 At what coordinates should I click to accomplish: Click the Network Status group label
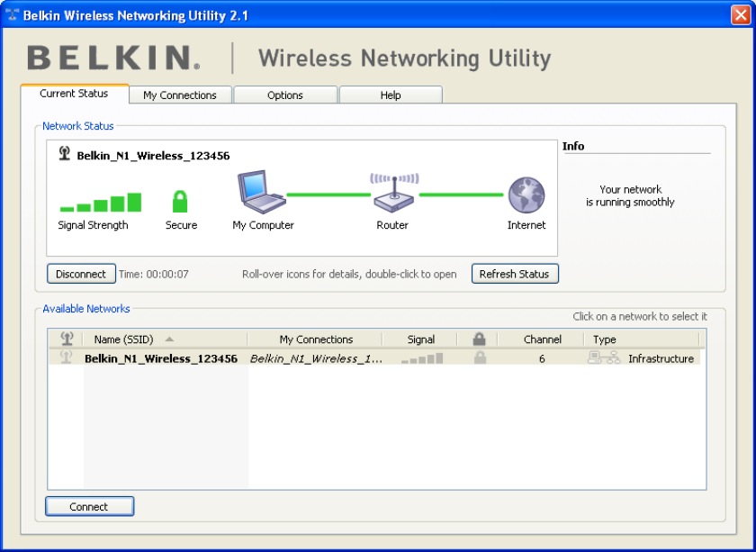[x=78, y=126]
